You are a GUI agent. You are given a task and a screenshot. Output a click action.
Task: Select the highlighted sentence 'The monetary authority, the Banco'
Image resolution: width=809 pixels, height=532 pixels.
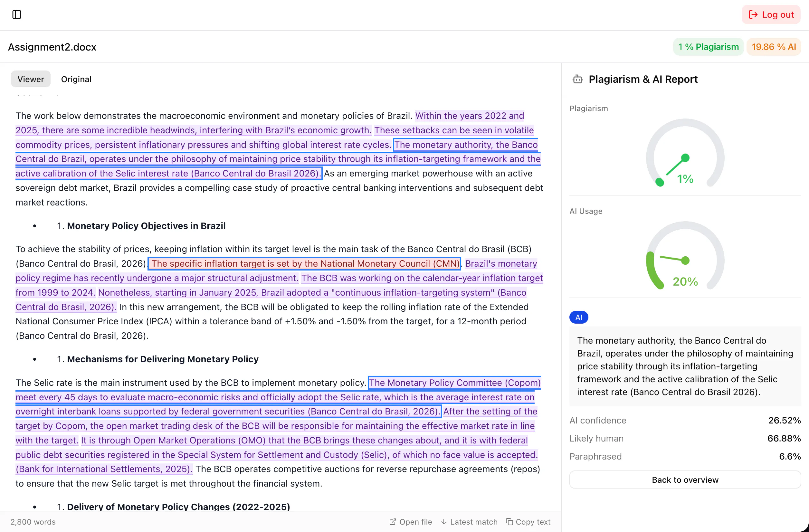[x=466, y=145]
